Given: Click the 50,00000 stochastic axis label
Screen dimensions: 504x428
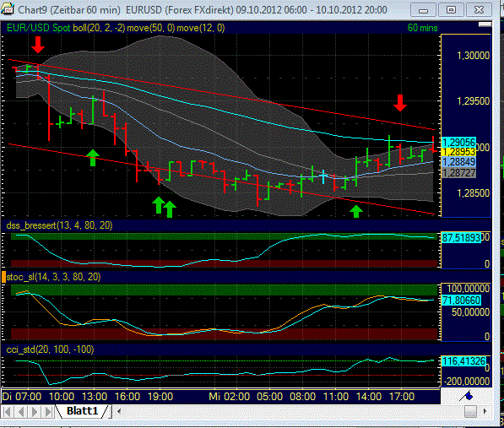Looking at the screenshot, I should 470,312.
